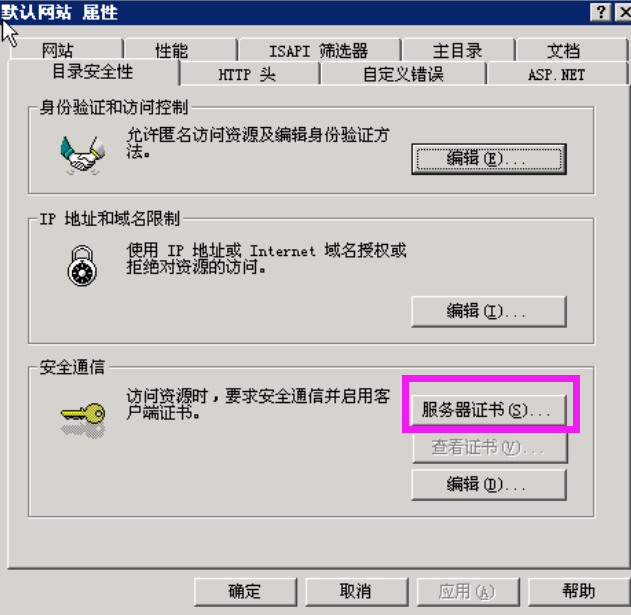Click the yellow key secure communications icon
631x615 pixels.
pos(83,419)
